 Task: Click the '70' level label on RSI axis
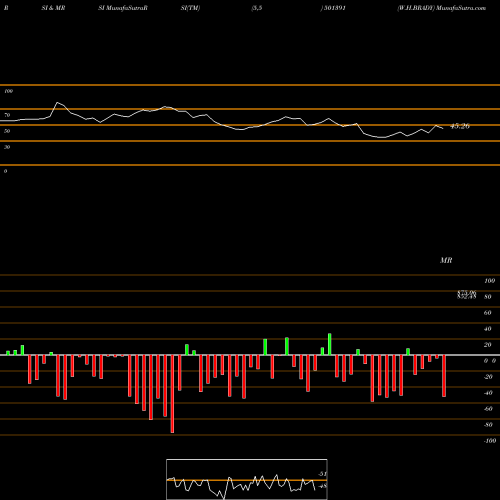coord(7,115)
